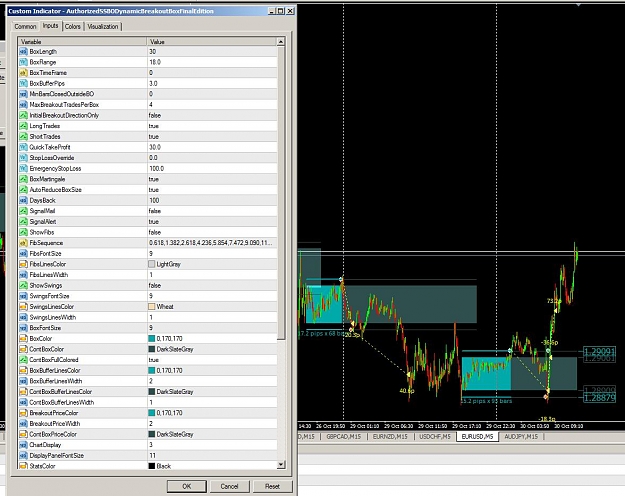This screenshot has height=496, width=625.
Task: Open the BreakoutPriceColor value dropdown
Action: (212, 413)
